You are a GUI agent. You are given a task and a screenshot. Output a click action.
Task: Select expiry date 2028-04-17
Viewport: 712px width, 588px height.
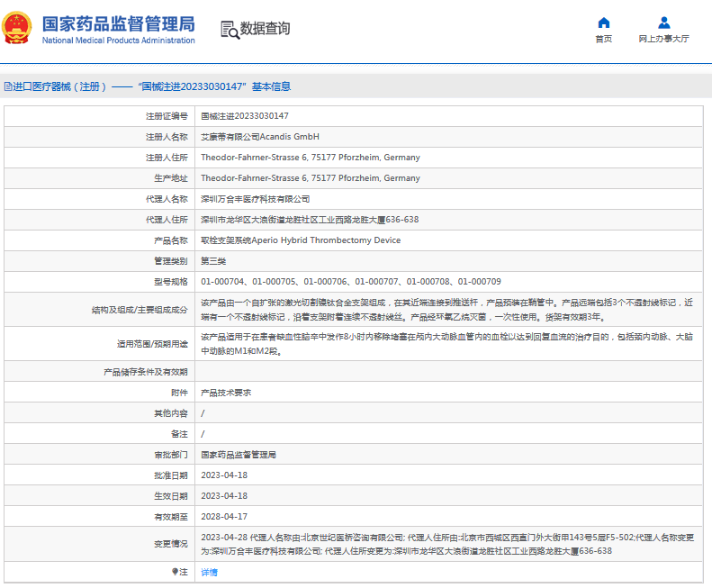tap(224, 517)
